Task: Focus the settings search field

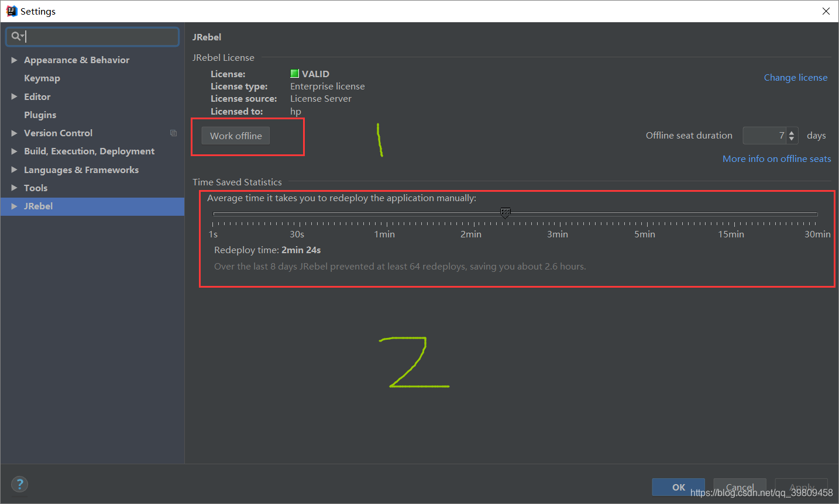Action: [92, 36]
